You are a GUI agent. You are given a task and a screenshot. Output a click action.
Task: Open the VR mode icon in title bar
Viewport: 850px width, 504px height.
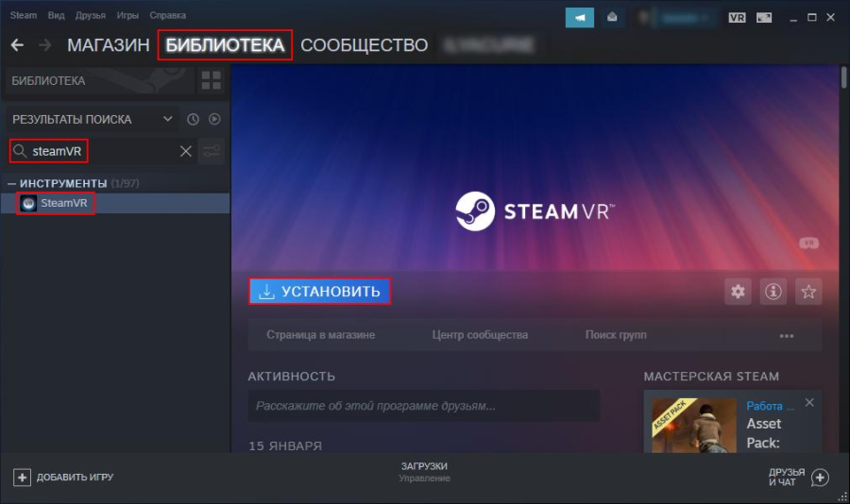click(737, 17)
